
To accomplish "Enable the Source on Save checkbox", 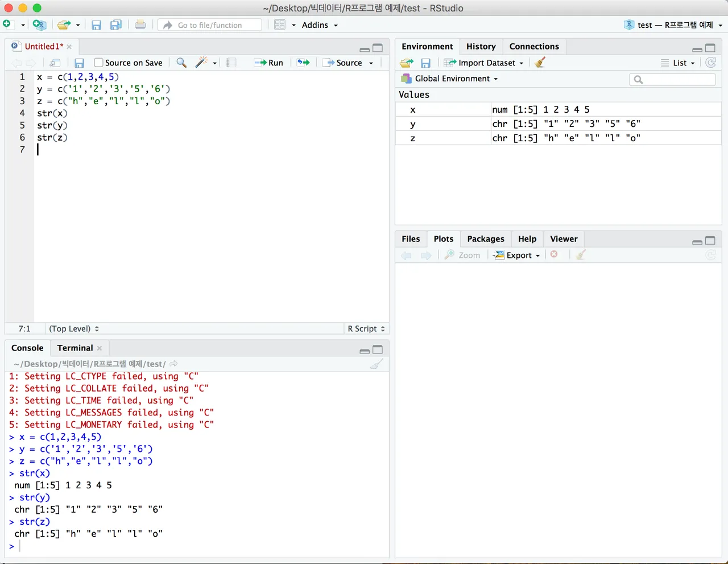I will coord(98,63).
